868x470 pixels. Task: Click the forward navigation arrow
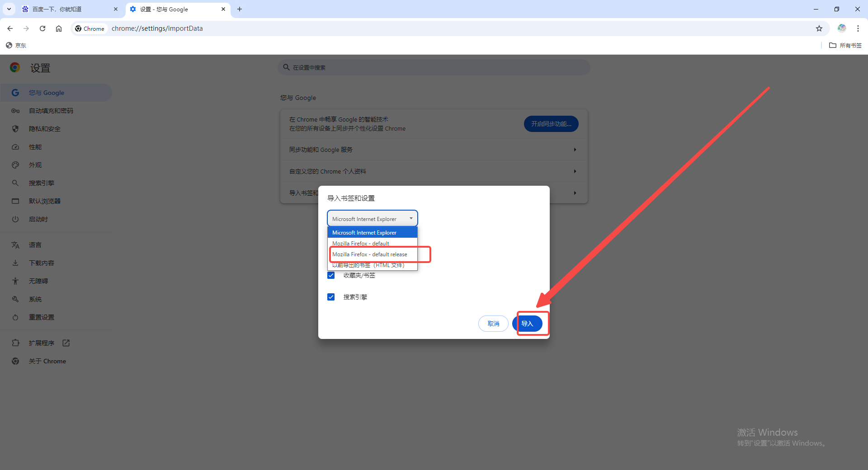26,28
